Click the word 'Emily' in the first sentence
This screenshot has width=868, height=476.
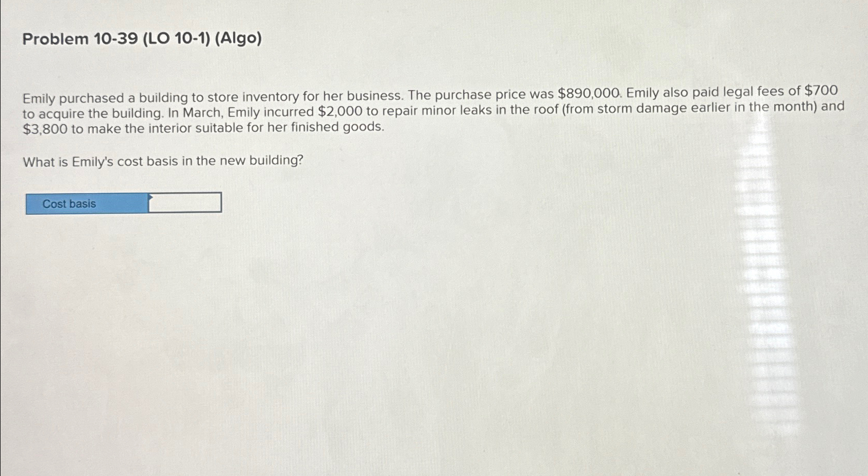pos(39,94)
